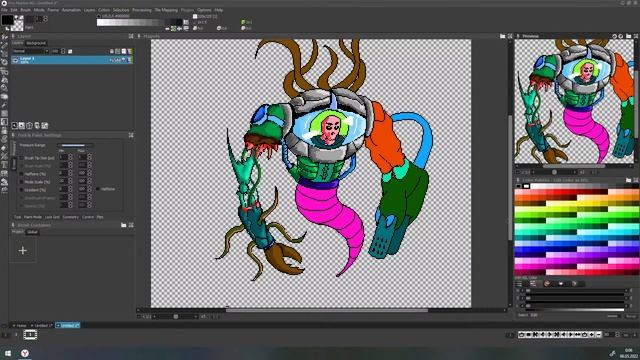Open the Normal blend mode dropdown
Screen dimensions: 640x360
30,51
